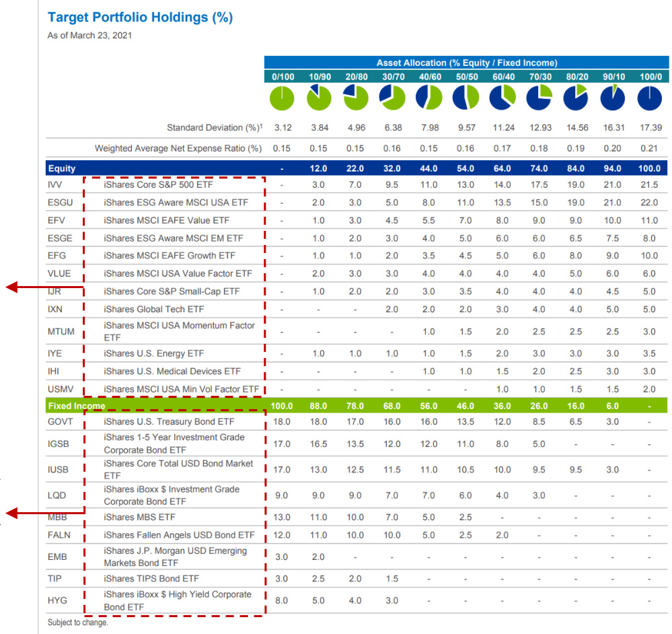Click the 80/20 allocation pie chart
672x634 pixels.
[576, 99]
